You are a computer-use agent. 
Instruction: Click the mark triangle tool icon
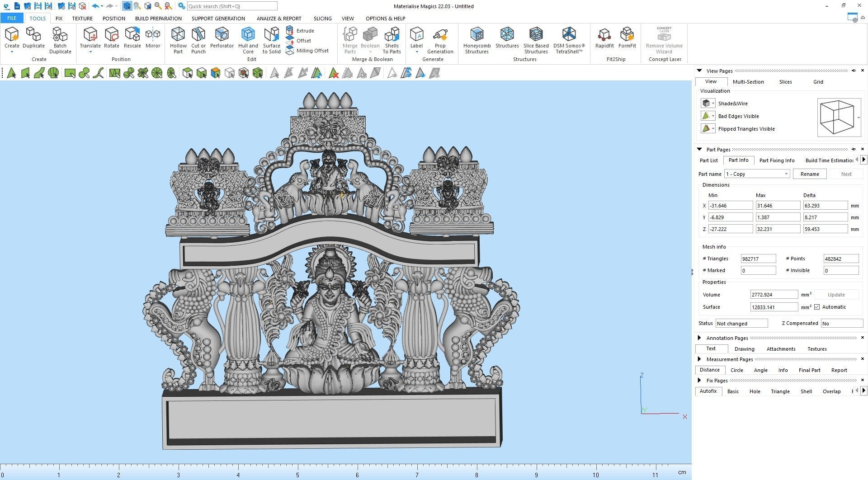(11, 73)
